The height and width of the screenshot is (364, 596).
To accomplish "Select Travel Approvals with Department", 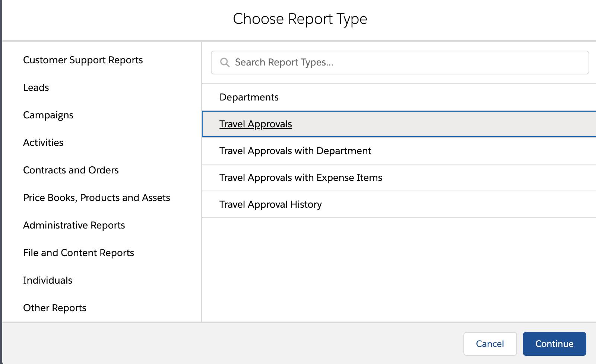I will click(295, 151).
